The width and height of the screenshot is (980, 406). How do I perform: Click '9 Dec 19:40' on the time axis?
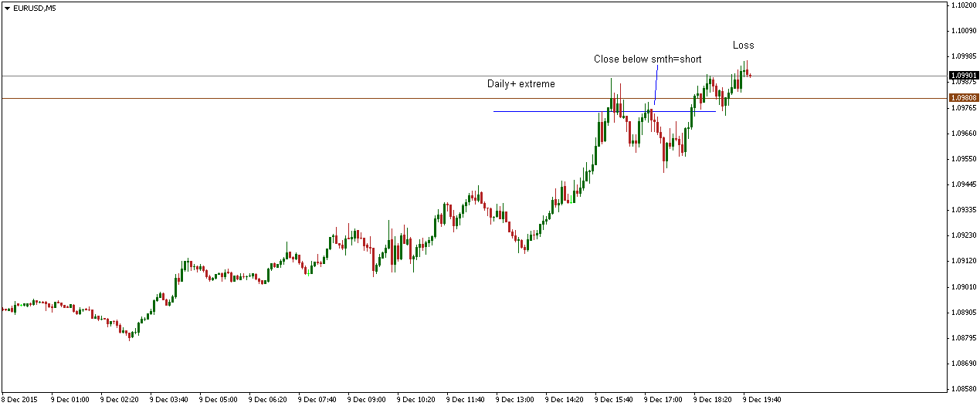point(762,400)
